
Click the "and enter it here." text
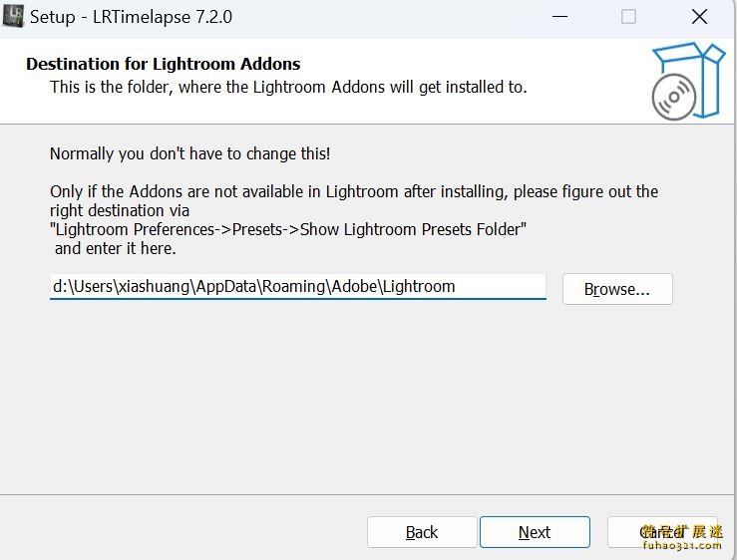[x=115, y=248]
